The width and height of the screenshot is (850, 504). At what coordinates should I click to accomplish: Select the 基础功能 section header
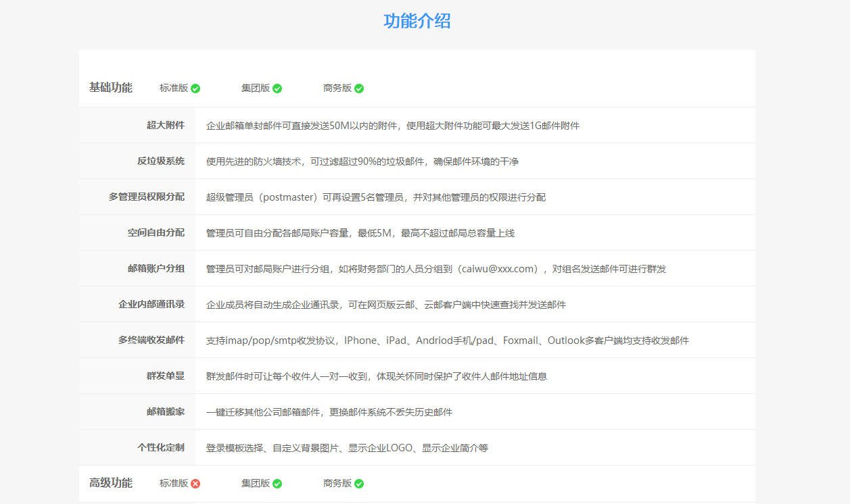pos(111,88)
